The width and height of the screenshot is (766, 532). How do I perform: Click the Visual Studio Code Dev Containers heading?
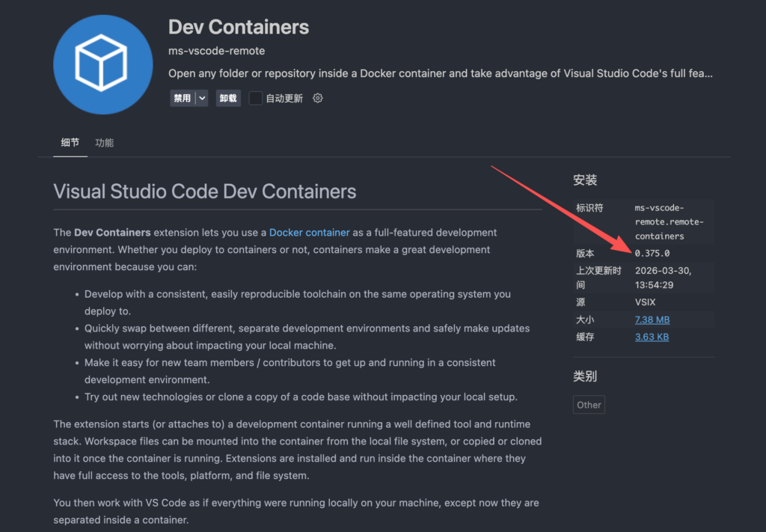[x=205, y=192]
